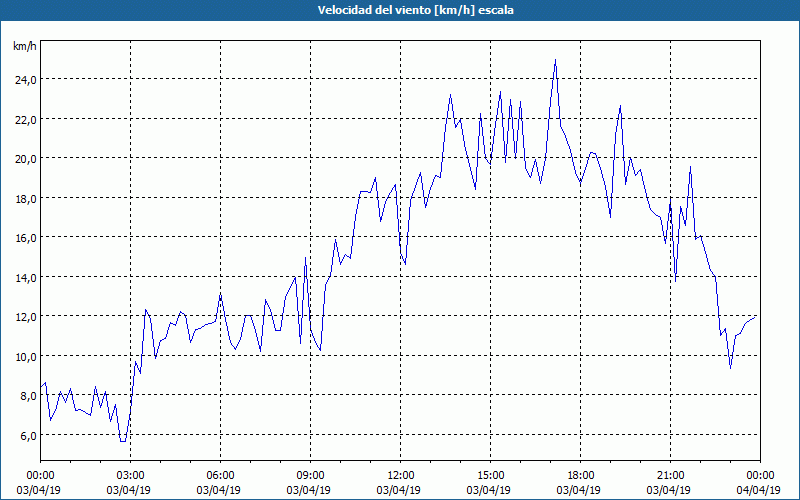Click the '22,0' y-axis value
Image resolution: width=800 pixels, height=500 pixels.
coord(26,119)
